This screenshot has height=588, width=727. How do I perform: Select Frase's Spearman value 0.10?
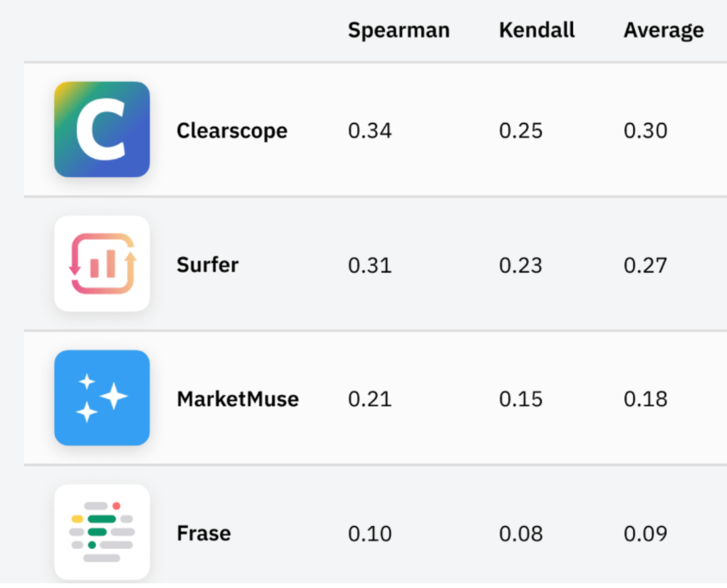369,534
